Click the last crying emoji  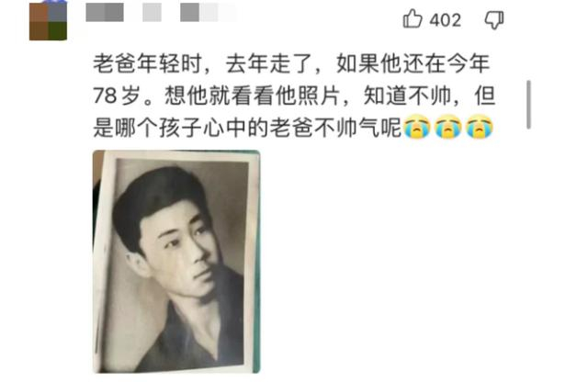(479, 127)
